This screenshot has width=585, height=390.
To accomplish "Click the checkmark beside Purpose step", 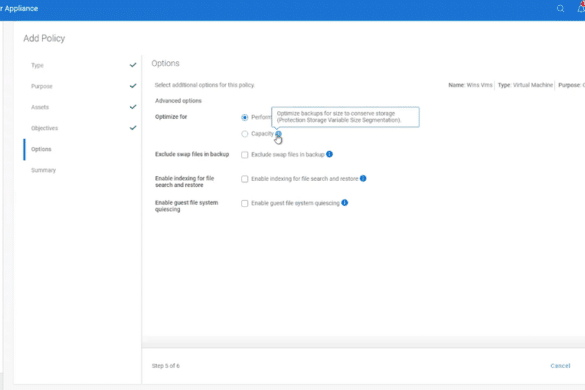I will [133, 86].
